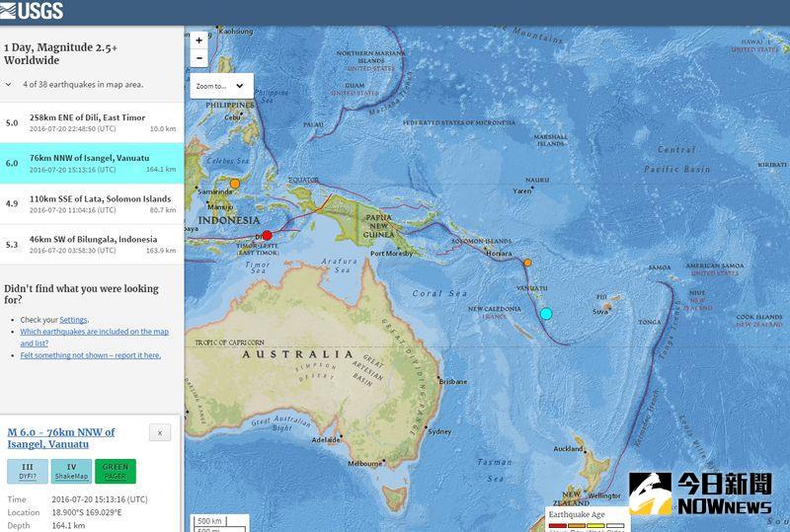Image resolution: width=790 pixels, height=532 pixels.
Task: Zoom in with the map plus button
Action: click(199, 40)
